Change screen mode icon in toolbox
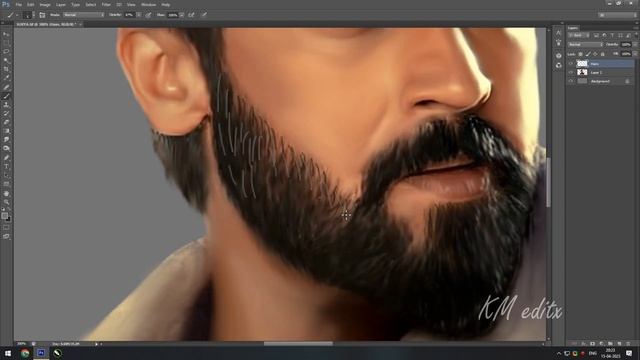The image size is (640, 360). 6,236
